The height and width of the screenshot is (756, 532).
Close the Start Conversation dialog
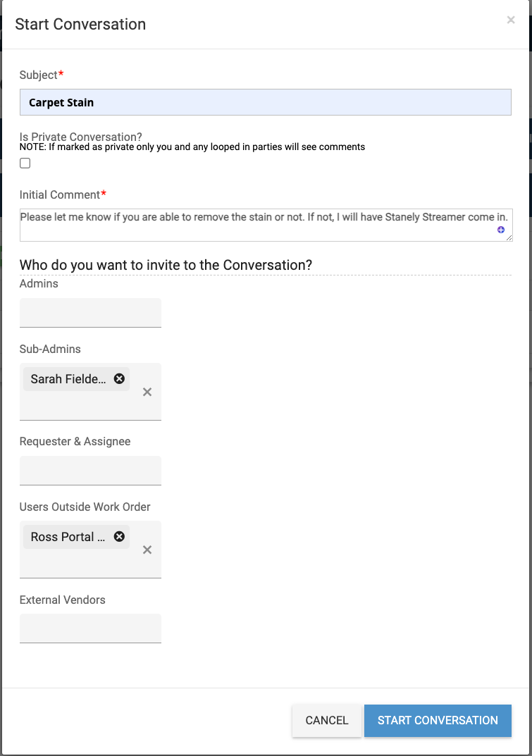(x=511, y=20)
